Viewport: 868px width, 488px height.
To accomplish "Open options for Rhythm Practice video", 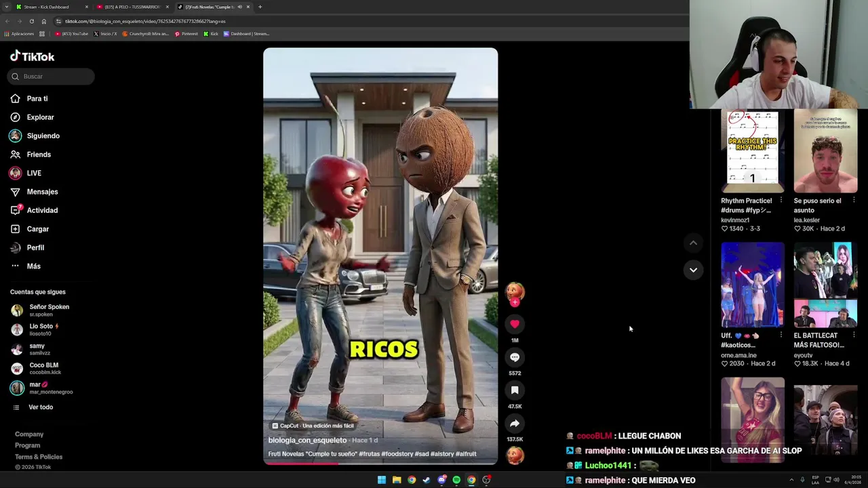I will click(781, 201).
